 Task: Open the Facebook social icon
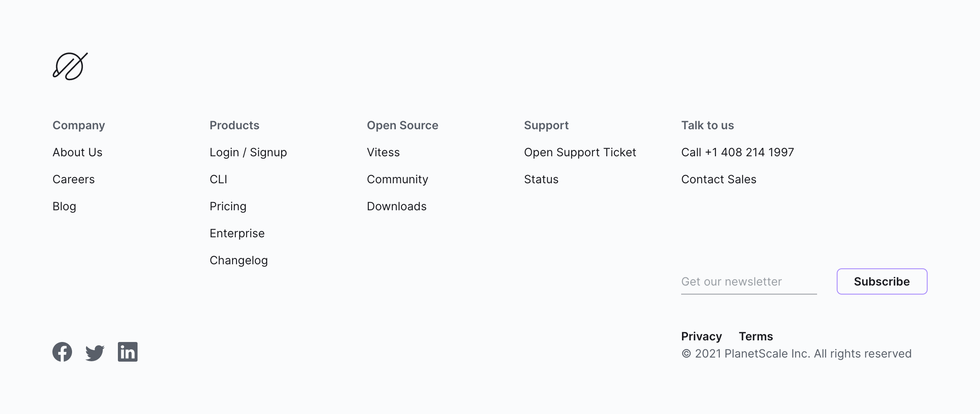[x=62, y=352]
